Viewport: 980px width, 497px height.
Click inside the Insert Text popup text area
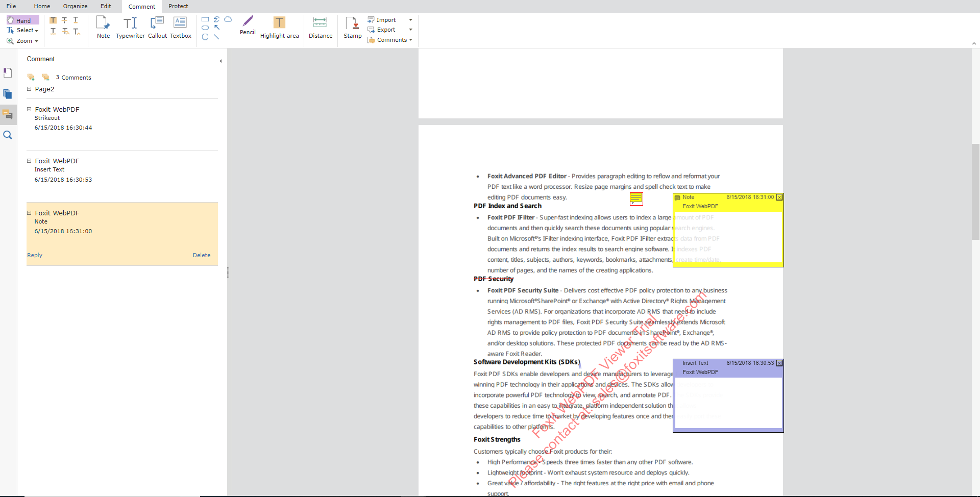pos(728,403)
